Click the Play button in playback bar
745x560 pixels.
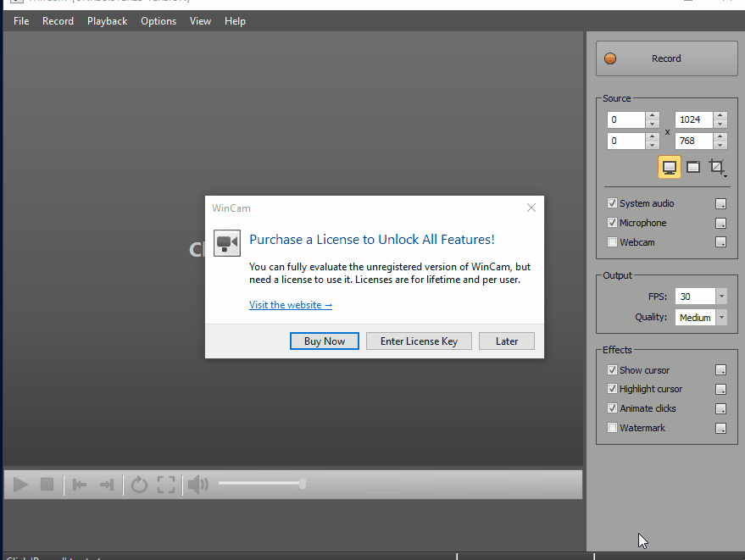[x=20, y=485]
